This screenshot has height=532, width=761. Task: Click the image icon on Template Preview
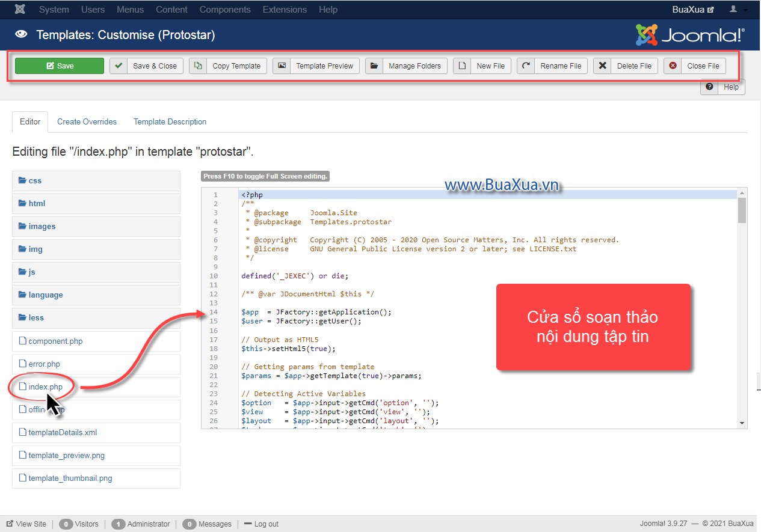click(282, 66)
